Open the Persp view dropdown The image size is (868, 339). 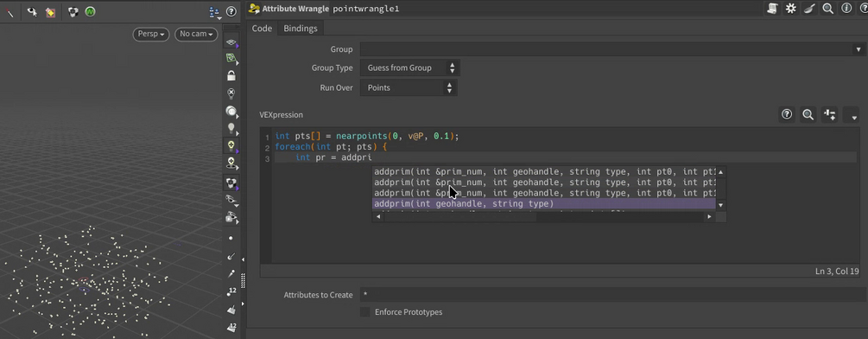[x=151, y=34]
